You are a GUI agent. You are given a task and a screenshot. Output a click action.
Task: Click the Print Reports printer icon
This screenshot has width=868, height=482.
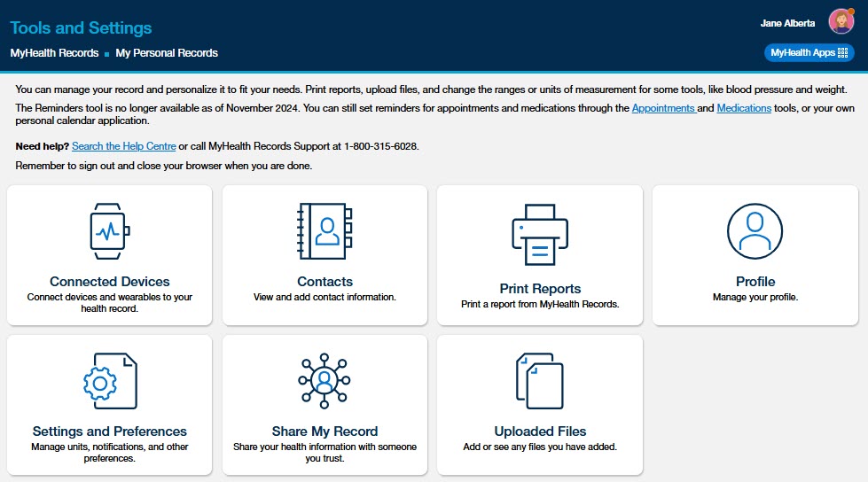coord(540,234)
